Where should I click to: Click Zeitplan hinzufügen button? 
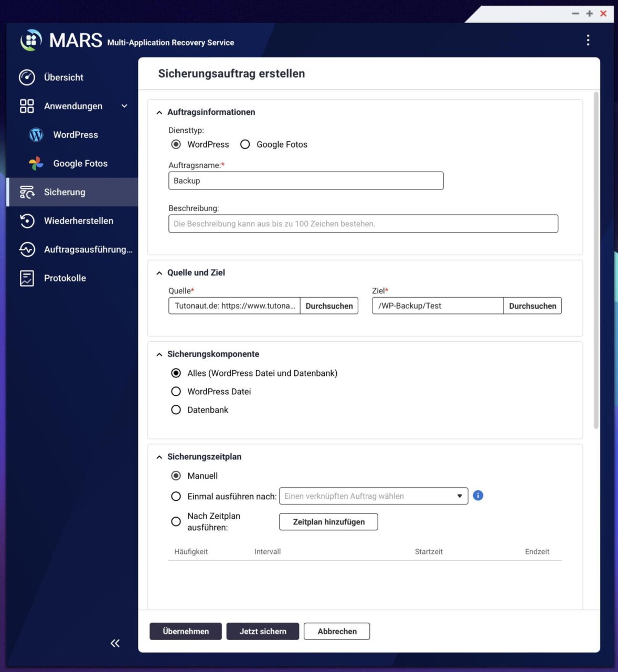(328, 522)
